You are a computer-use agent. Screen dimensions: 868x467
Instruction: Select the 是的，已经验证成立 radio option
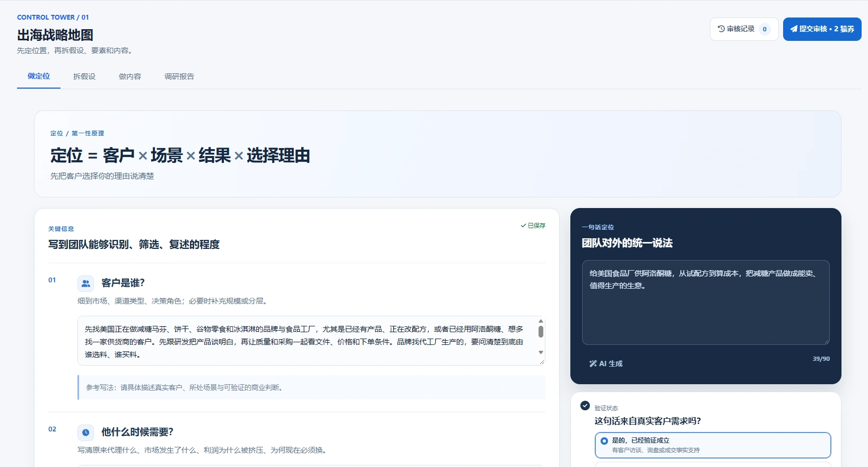(713, 445)
